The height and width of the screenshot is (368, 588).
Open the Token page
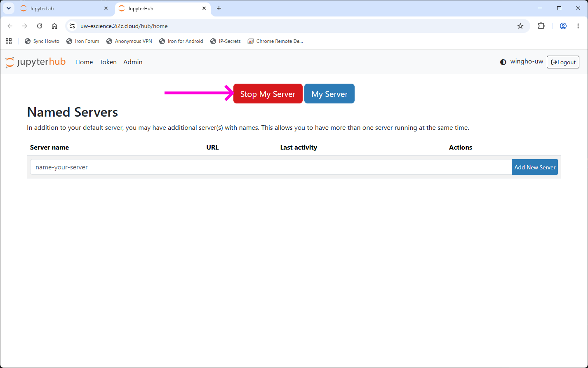click(108, 62)
